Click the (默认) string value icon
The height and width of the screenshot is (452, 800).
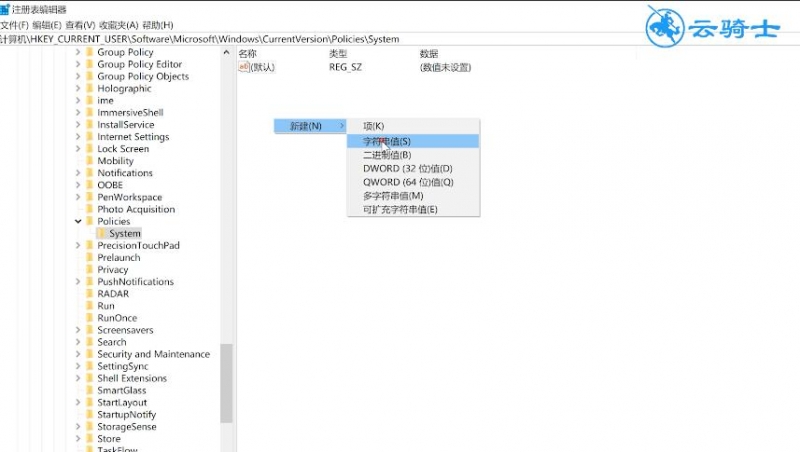pyautogui.click(x=244, y=67)
